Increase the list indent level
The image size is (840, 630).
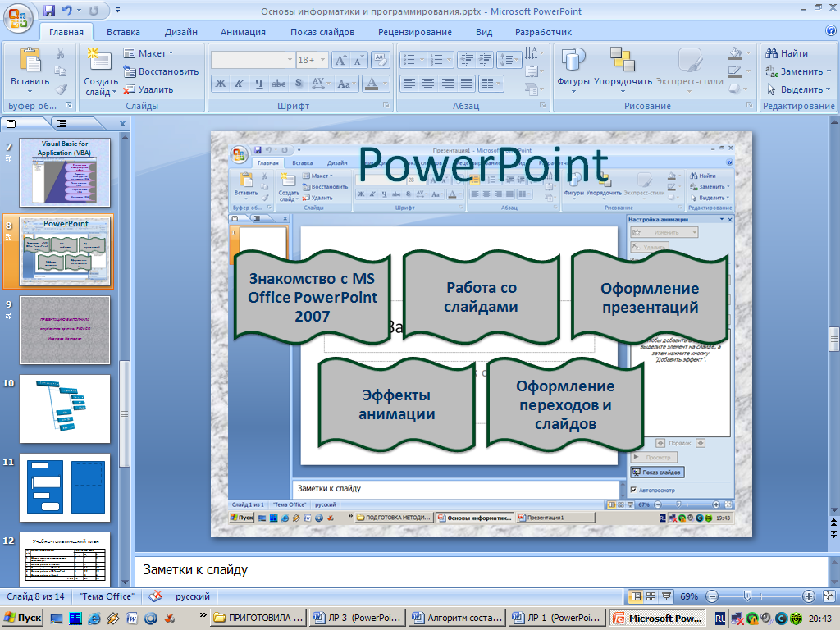pos(485,60)
